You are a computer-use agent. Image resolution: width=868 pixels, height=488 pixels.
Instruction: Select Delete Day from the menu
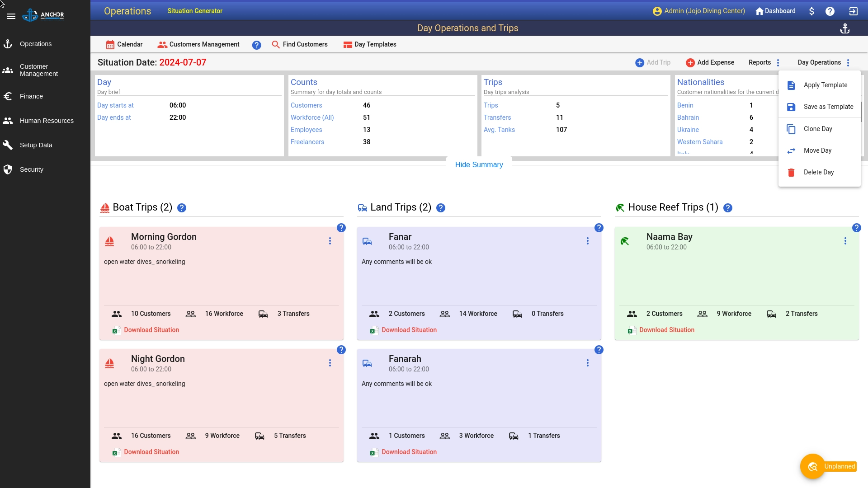click(x=819, y=172)
